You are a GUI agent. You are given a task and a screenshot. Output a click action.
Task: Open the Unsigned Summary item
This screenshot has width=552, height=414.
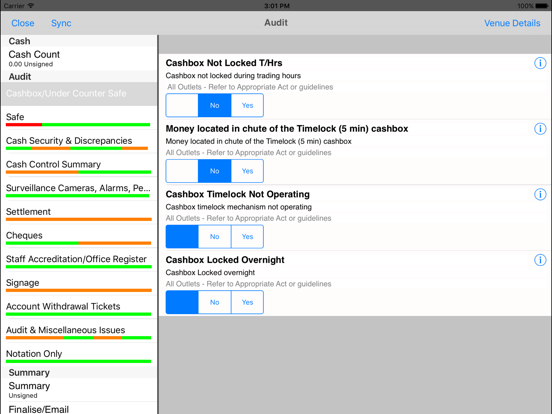click(79, 390)
